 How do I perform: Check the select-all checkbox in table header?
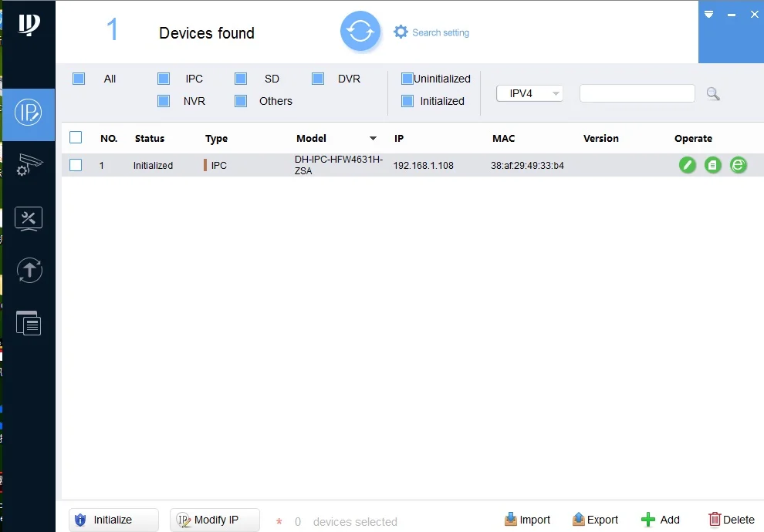[x=76, y=137]
